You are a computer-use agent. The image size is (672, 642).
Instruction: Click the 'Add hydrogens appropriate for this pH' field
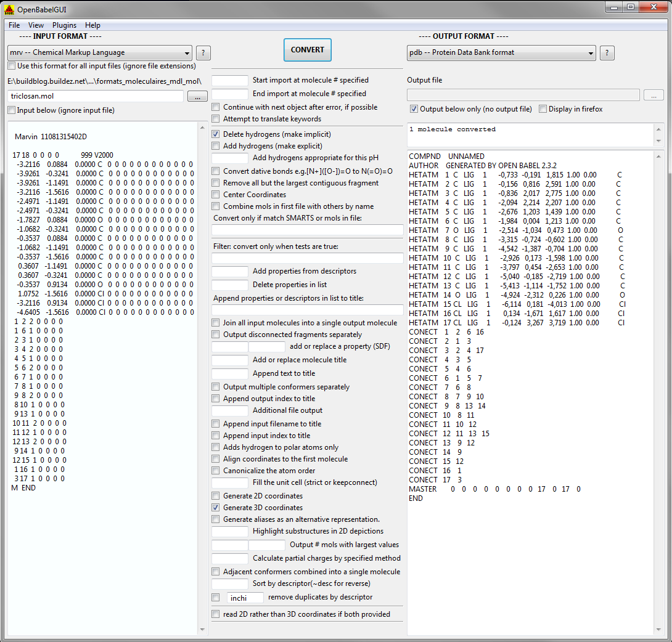pos(230,158)
